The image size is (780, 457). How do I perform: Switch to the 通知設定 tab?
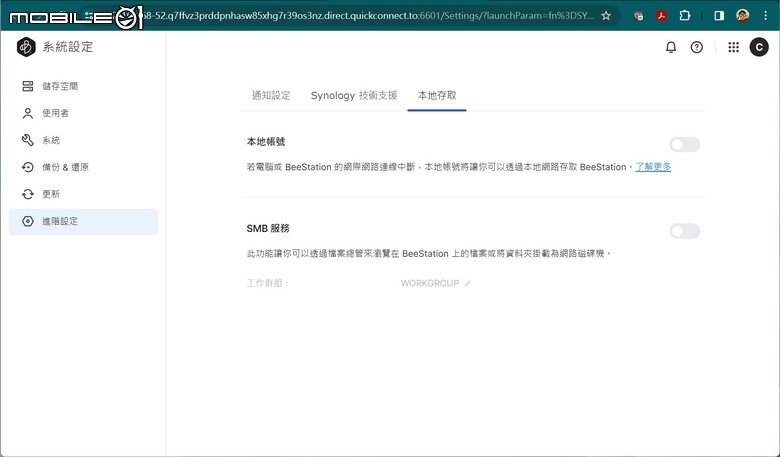[x=271, y=95]
